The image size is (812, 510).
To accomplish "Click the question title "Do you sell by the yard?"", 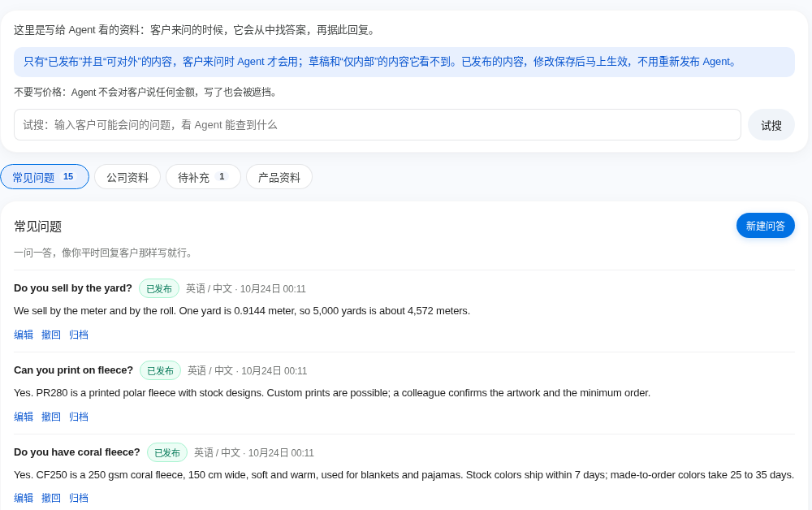I will click(x=73, y=287).
